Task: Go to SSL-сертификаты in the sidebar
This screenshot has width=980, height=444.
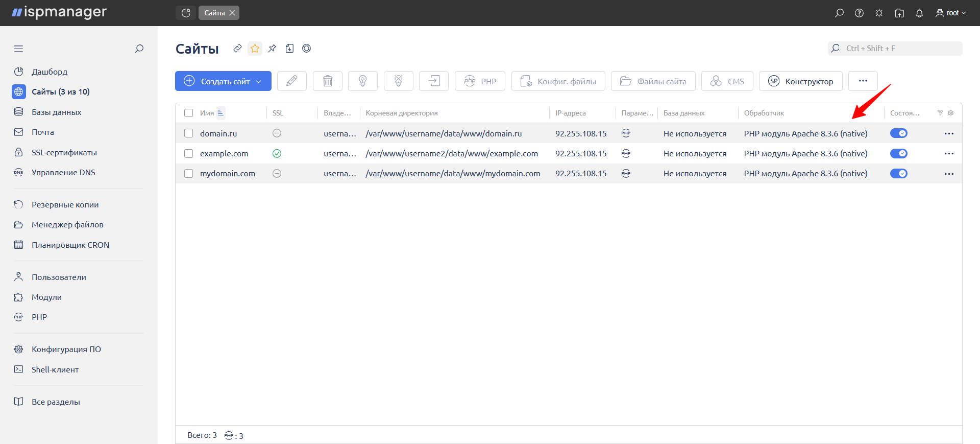Action: pos(64,152)
